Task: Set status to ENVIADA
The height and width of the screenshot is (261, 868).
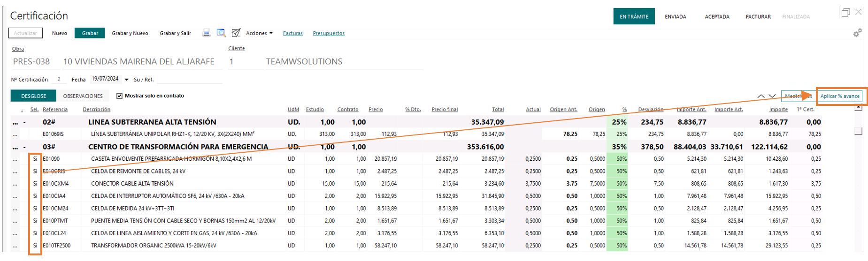Action: pyautogui.click(x=676, y=16)
